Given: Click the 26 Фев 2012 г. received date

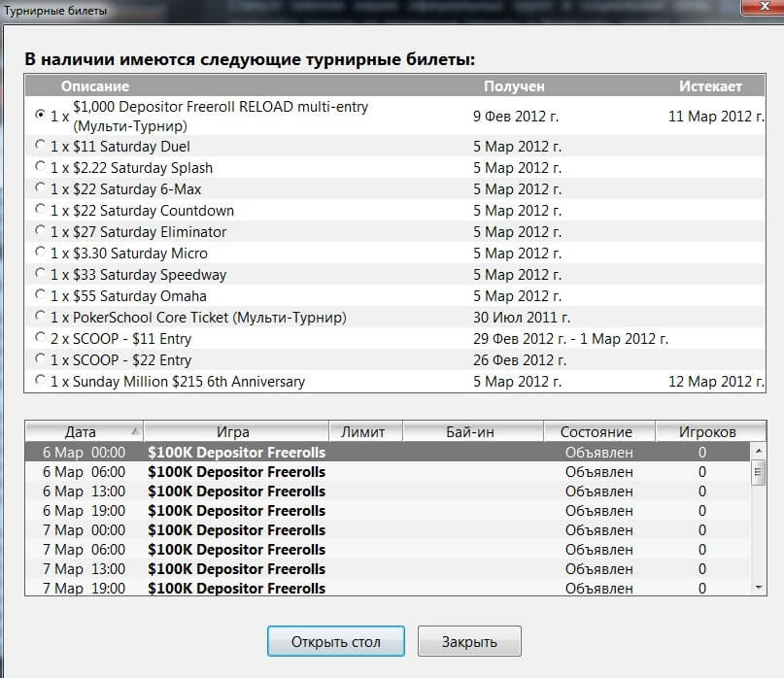Looking at the screenshot, I should click(x=520, y=360).
